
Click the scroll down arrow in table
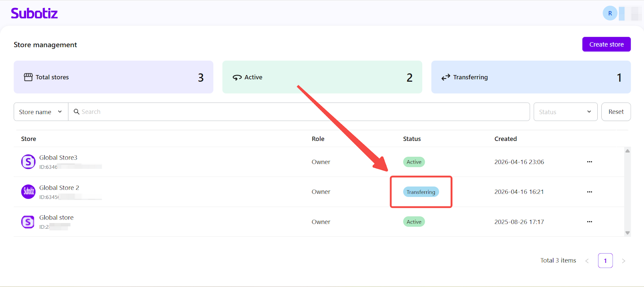tap(627, 233)
